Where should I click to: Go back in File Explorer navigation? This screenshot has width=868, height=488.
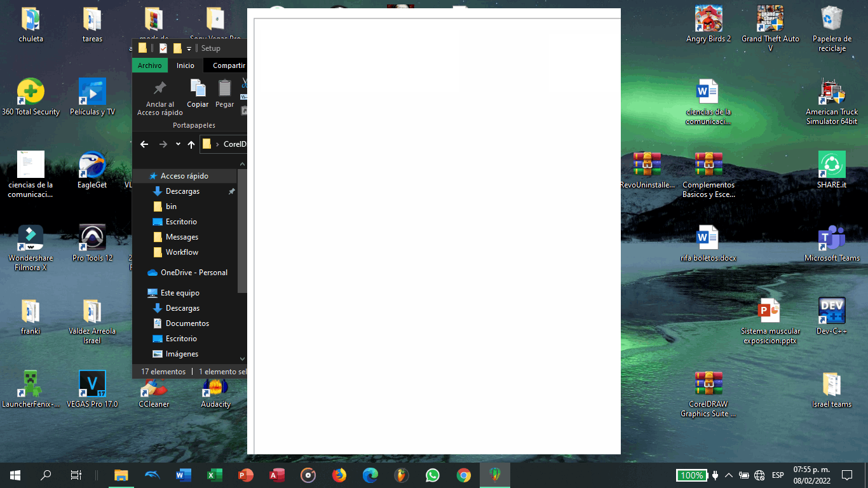(144, 144)
